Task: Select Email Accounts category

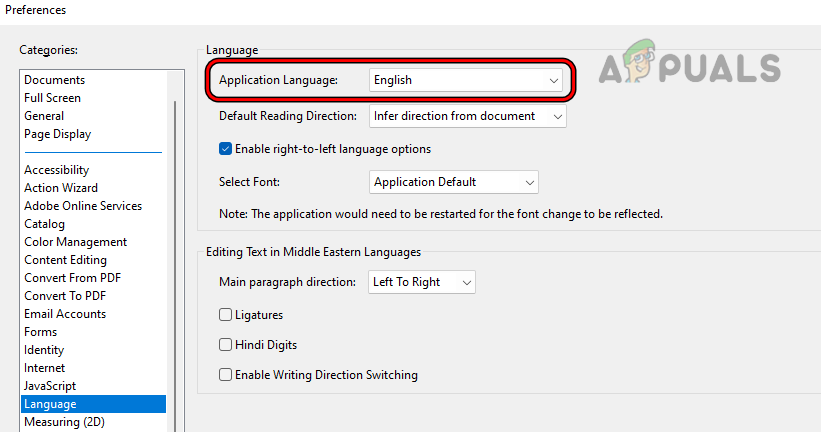Action: [x=65, y=314]
